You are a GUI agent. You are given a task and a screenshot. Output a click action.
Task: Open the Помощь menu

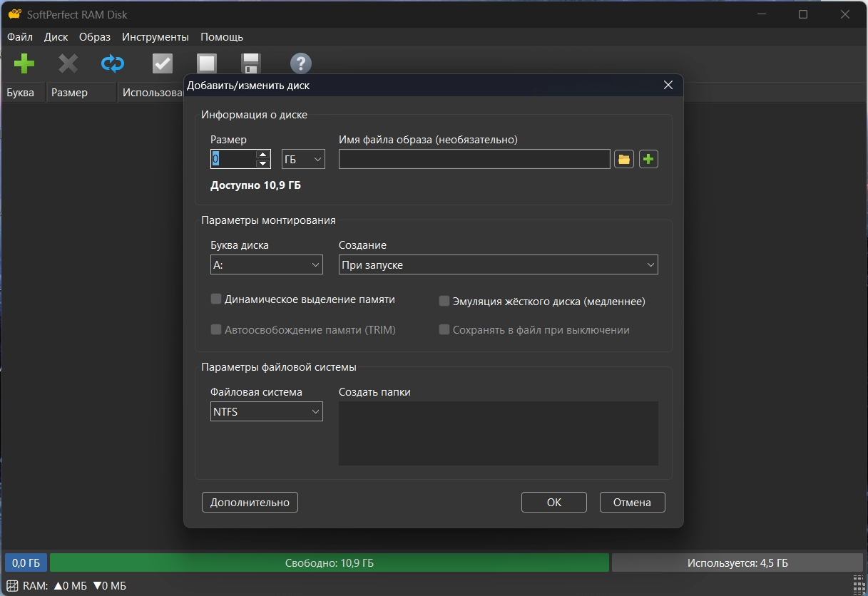(222, 37)
